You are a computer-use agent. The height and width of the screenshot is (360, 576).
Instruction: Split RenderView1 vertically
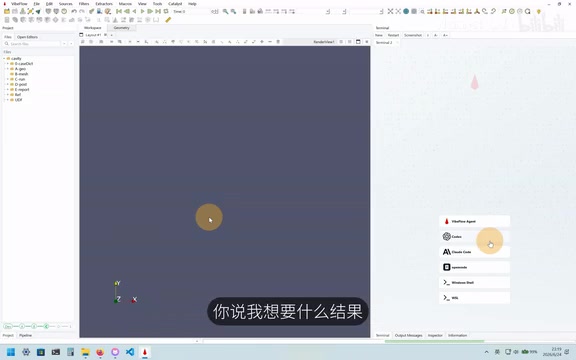click(349, 42)
